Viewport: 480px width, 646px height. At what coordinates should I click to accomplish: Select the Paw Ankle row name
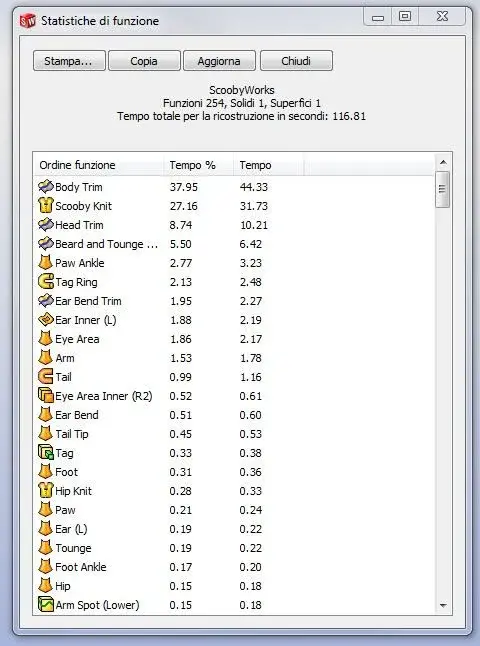tap(80, 263)
